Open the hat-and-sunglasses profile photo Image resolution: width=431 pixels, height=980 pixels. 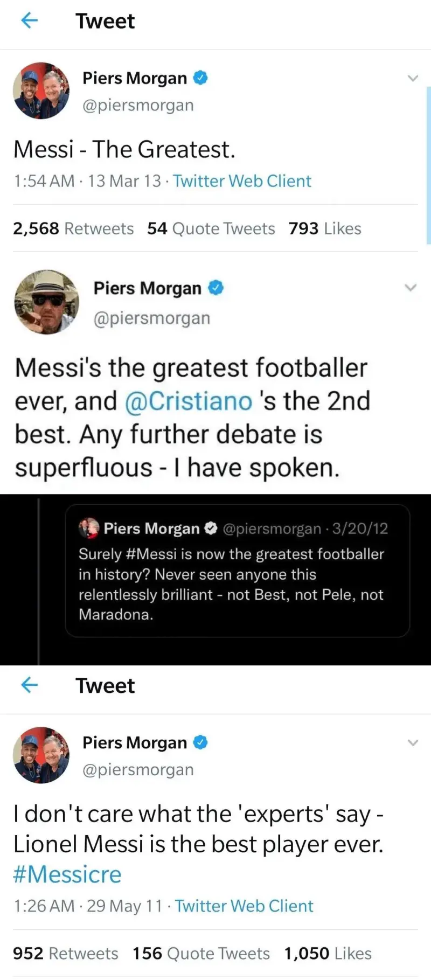coord(46,302)
